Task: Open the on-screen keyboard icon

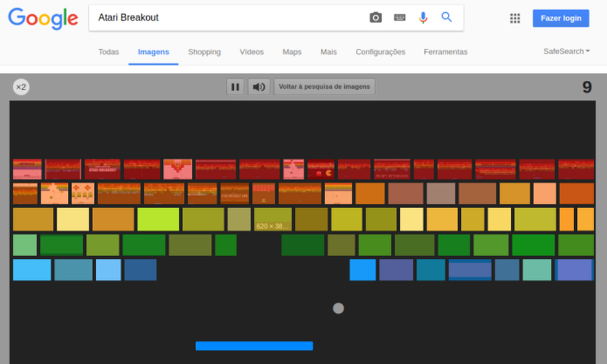Action: (400, 17)
